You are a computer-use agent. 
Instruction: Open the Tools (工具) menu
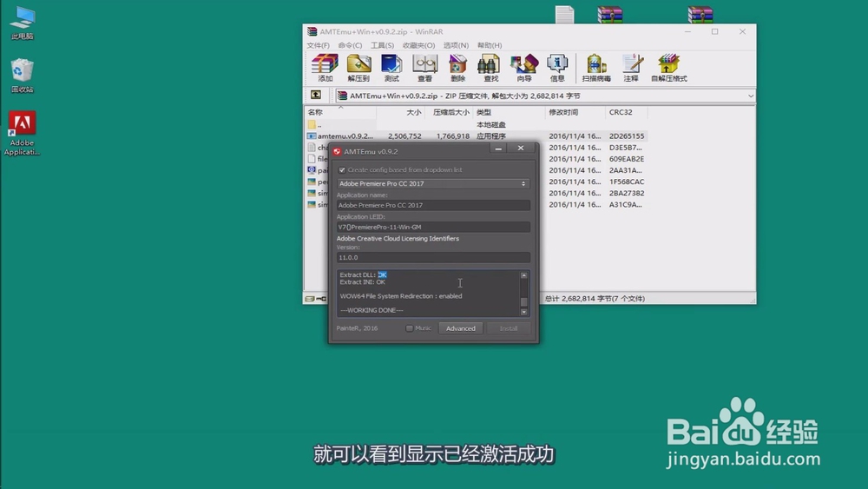[x=382, y=45]
